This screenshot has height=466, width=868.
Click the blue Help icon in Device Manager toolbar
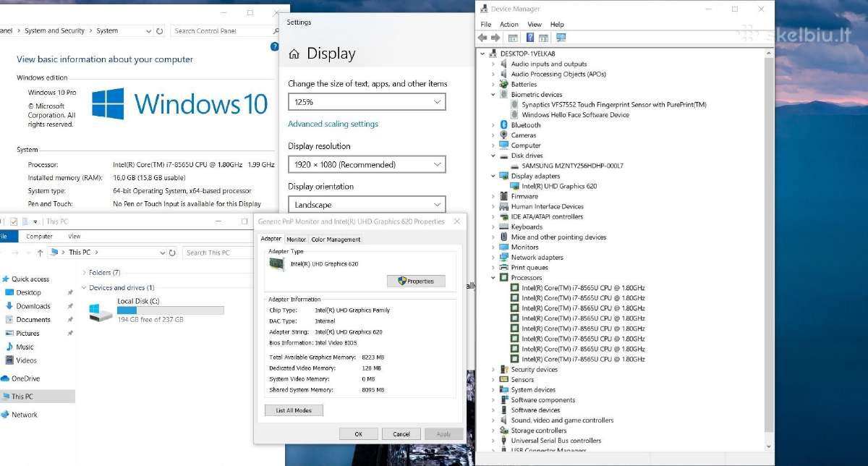pyautogui.click(x=530, y=38)
